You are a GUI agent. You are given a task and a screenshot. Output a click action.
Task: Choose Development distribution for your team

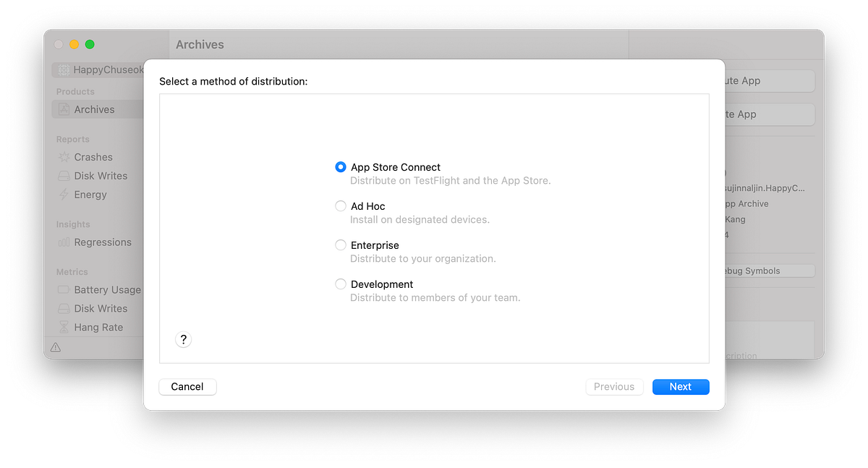point(340,284)
